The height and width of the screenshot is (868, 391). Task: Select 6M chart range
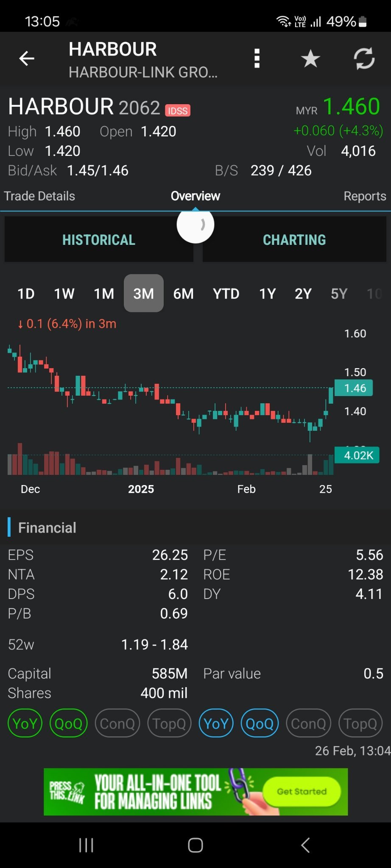183,294
